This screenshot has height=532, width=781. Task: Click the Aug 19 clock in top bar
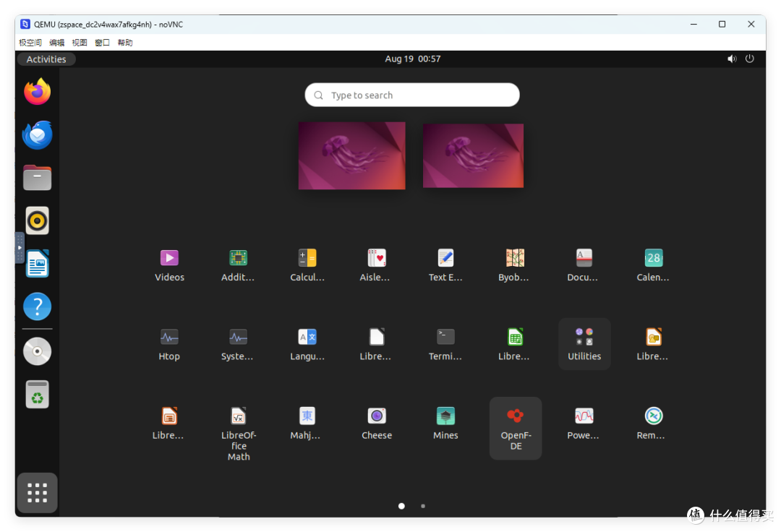[412, 59]
